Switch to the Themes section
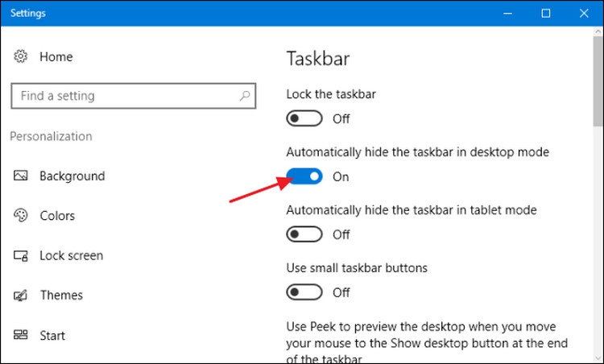 tap(61, 295)
